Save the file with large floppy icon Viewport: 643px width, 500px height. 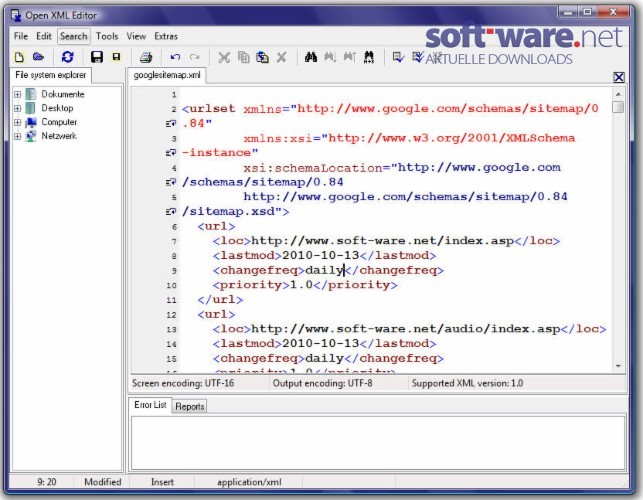pyautogui.click(x=97, y=57)
